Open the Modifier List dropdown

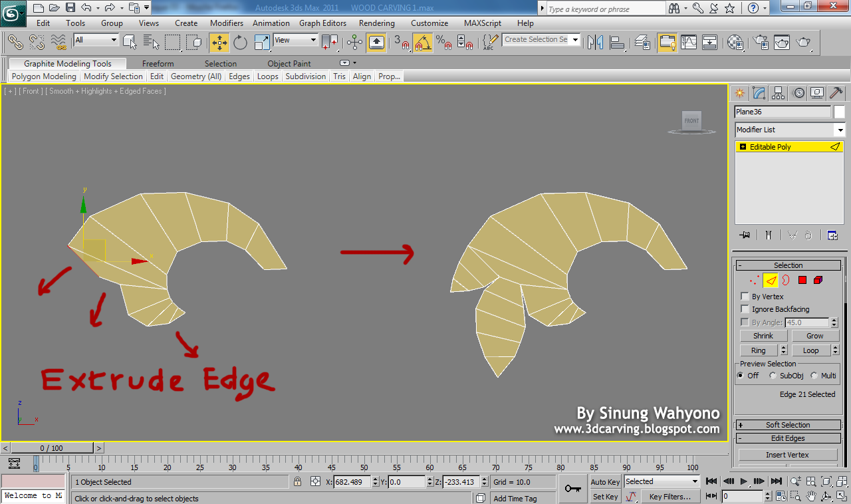click(840, 130)
